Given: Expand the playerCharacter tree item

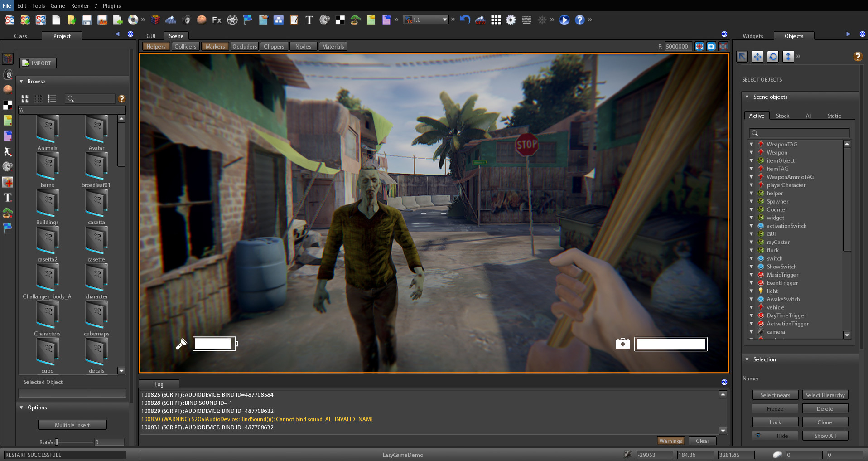Looking at the screenshot, I should pos(752,185).
